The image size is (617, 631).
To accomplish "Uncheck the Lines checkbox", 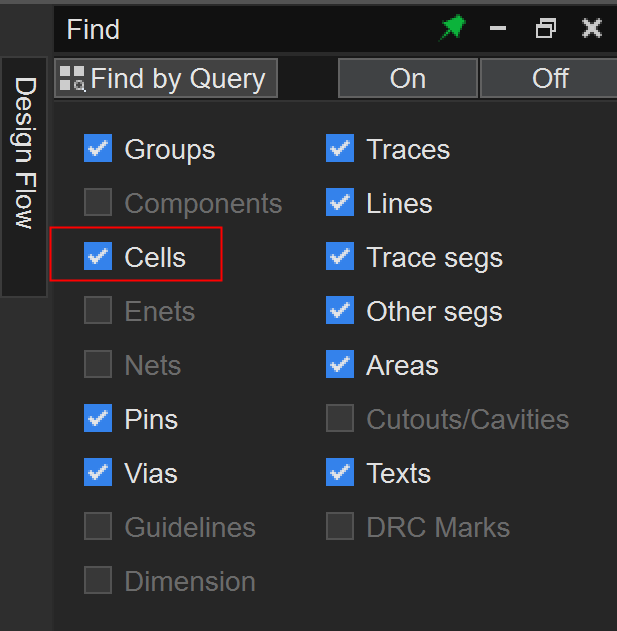I will (340, 203).
